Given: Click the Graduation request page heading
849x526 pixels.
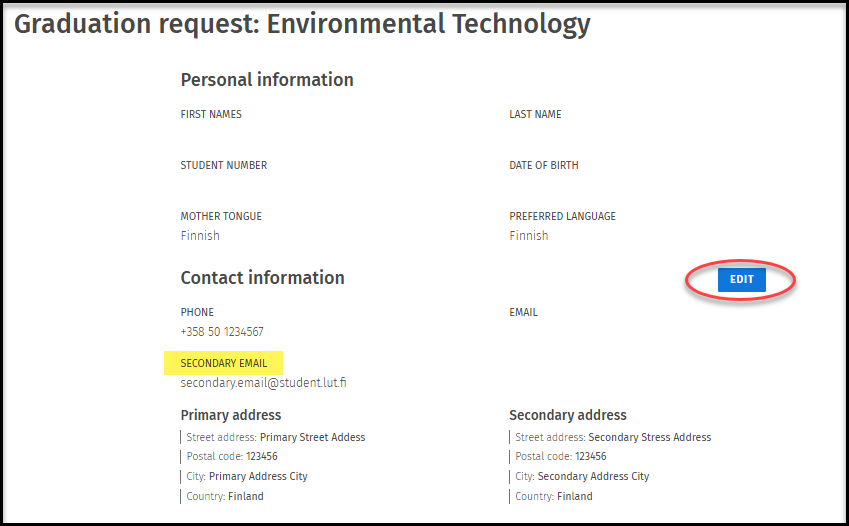Looking at the screenshot, I should tap(302, 24).
